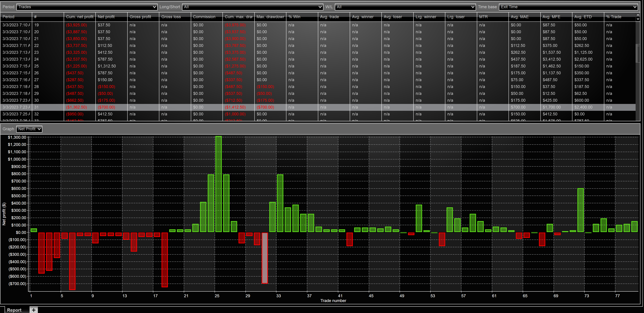Click the scroll up arrow of trades table
The height and width of the screenshot is (313, 644).
click(x=638, y=15)
